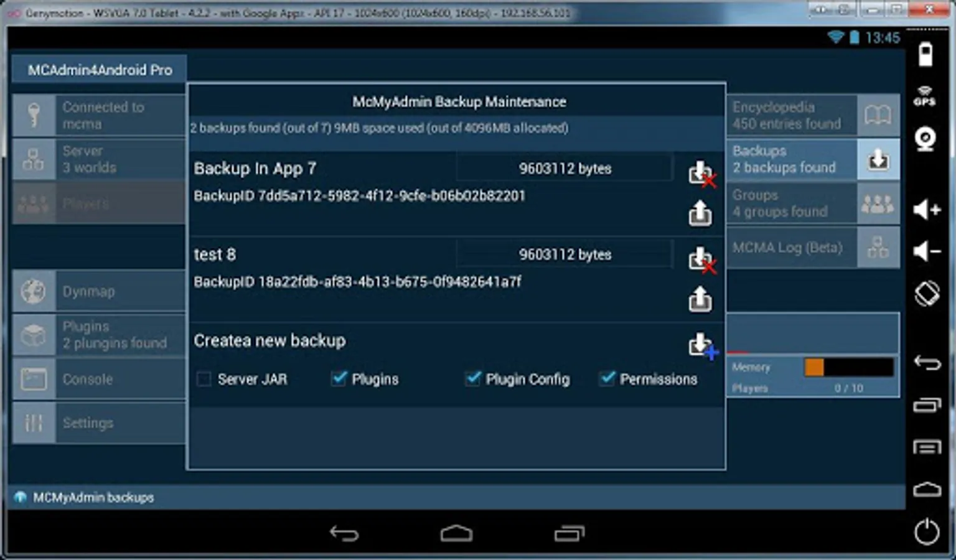Select the Backup In App 7 name

pos(255,169)
